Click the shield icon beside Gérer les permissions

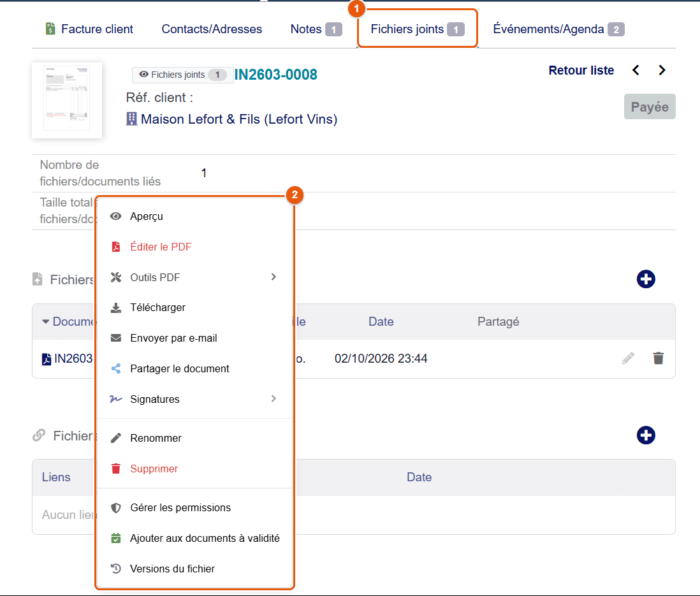(115, 507)
